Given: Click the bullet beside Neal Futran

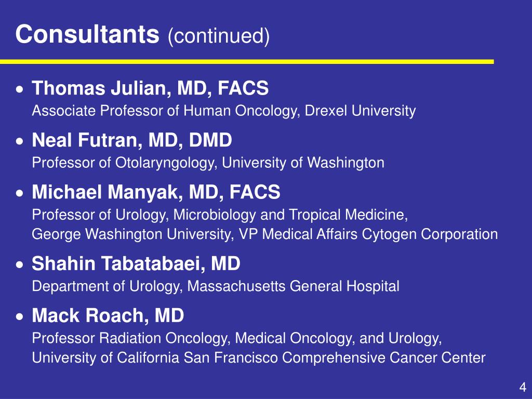Looking at the screenshot, I should (20, 141).
